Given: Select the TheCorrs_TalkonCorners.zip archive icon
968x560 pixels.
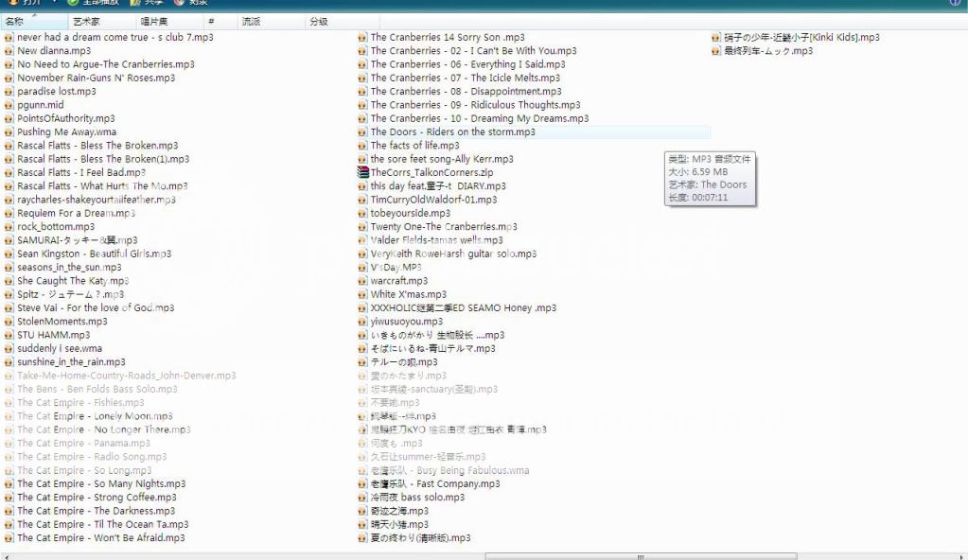Looking at the screenshot, I should click(x=362, y=173).
